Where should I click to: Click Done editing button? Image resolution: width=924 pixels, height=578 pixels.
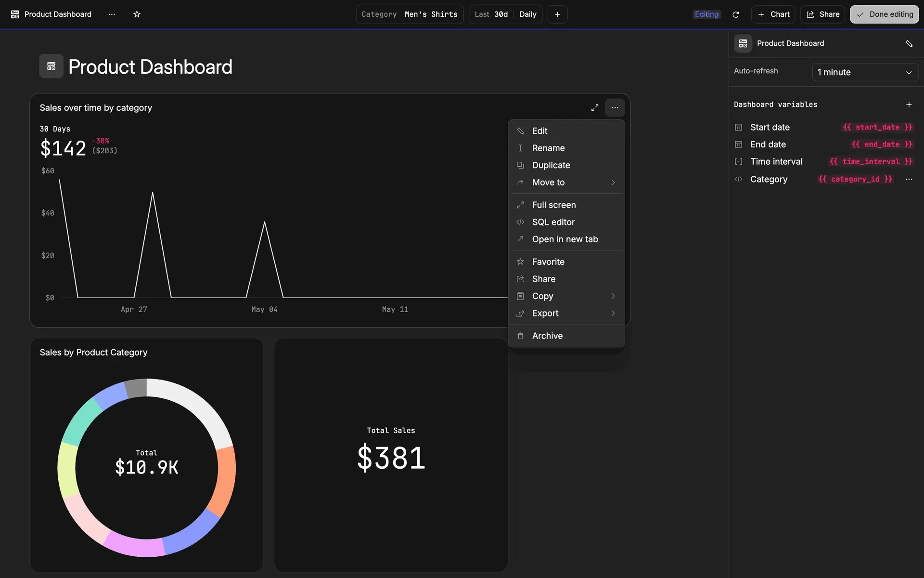884,14
